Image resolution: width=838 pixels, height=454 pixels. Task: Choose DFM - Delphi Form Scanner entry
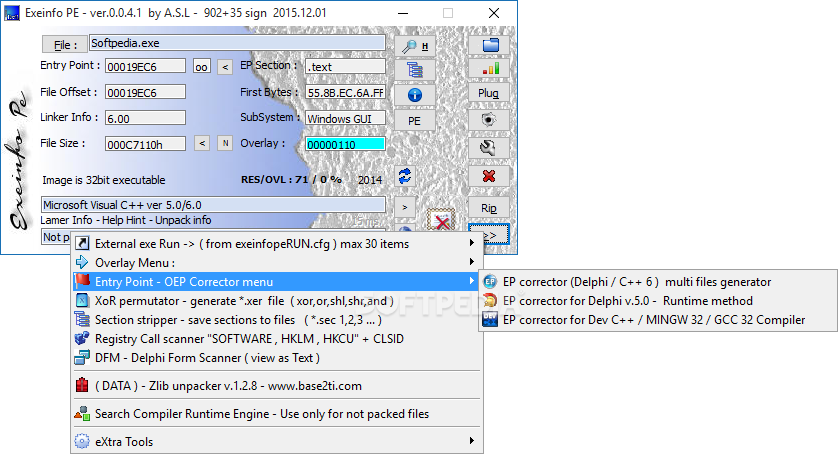(276, 358)
